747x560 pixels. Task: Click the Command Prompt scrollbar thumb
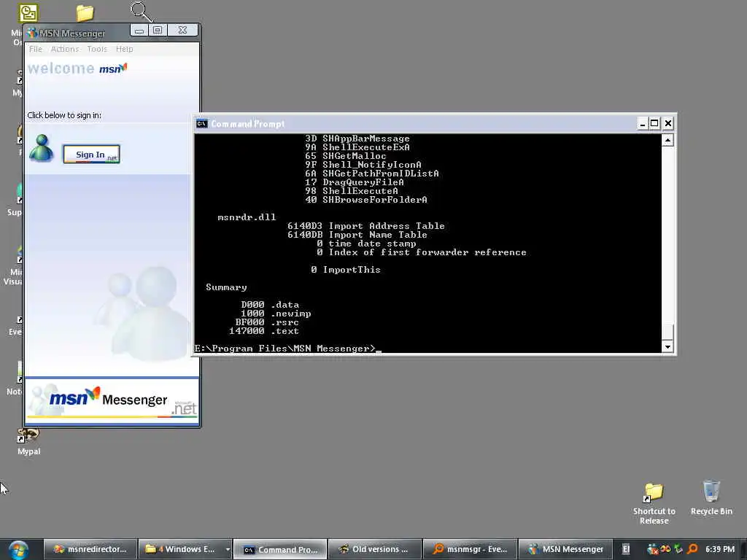[x=667, y=332]
